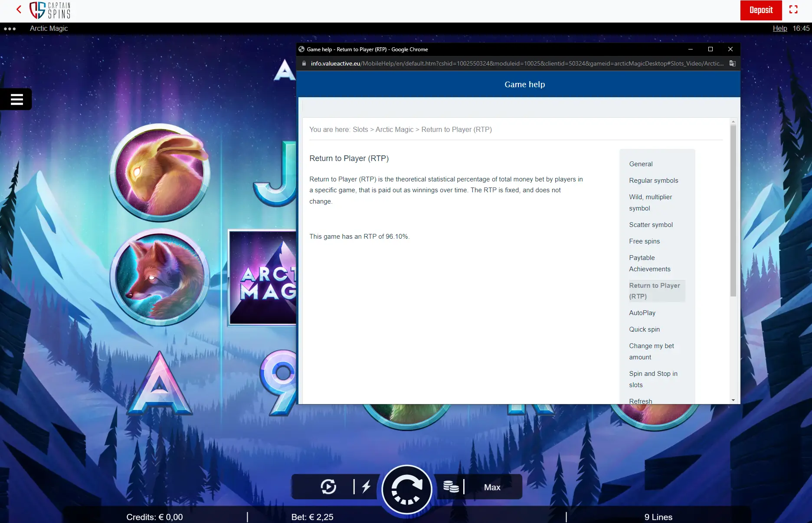Click the help window address bar URL
This screenshot has height=523, width=812.
[517, 63]
